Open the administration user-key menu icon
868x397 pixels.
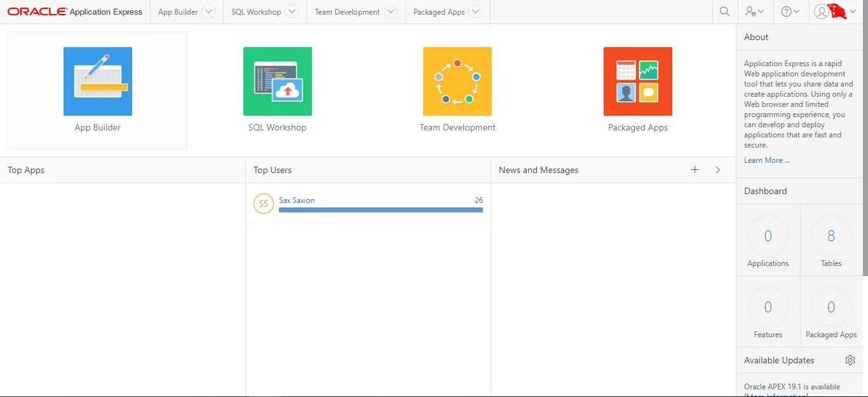click(x=754, y=11)
